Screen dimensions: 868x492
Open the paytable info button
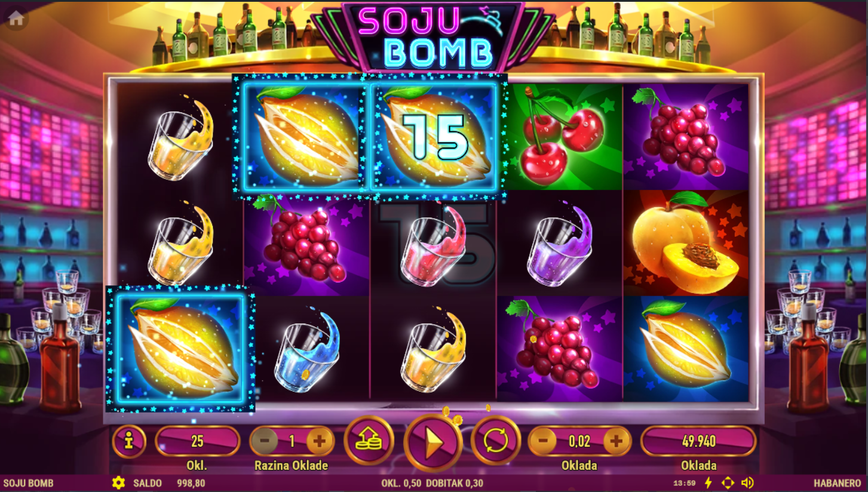click(129, 441)
